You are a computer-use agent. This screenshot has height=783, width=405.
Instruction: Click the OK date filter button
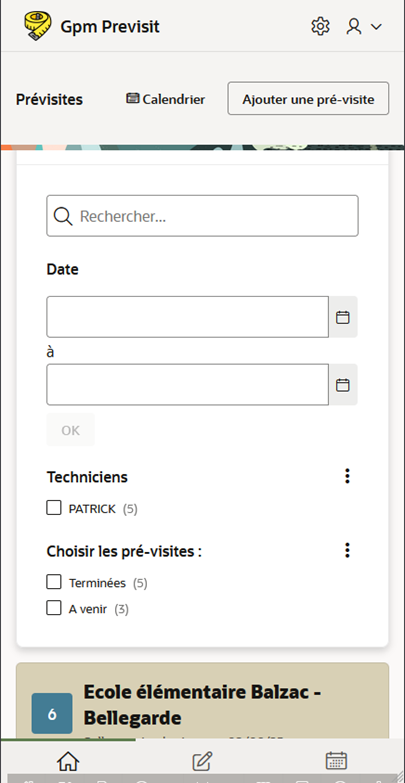70,430
